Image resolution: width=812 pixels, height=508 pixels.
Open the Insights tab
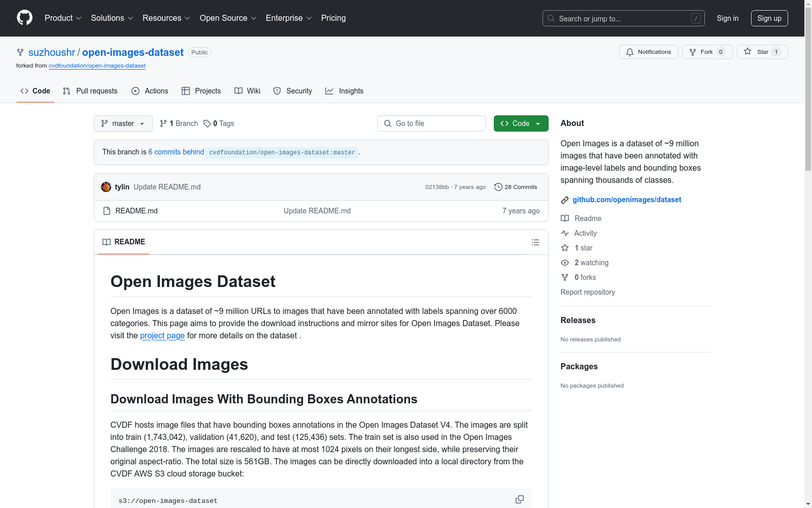pyautogui.click(x=345, y=91)
